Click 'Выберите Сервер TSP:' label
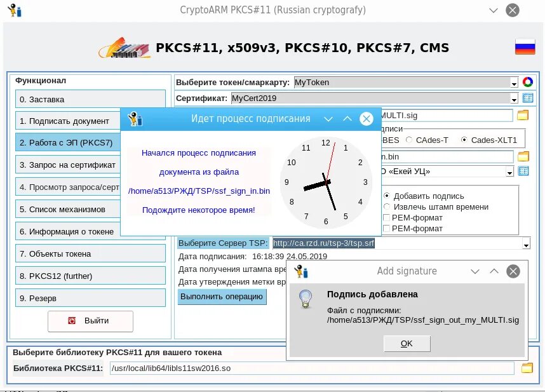The width and height of the screenshot is (545, 392). [x=223, y=243]
